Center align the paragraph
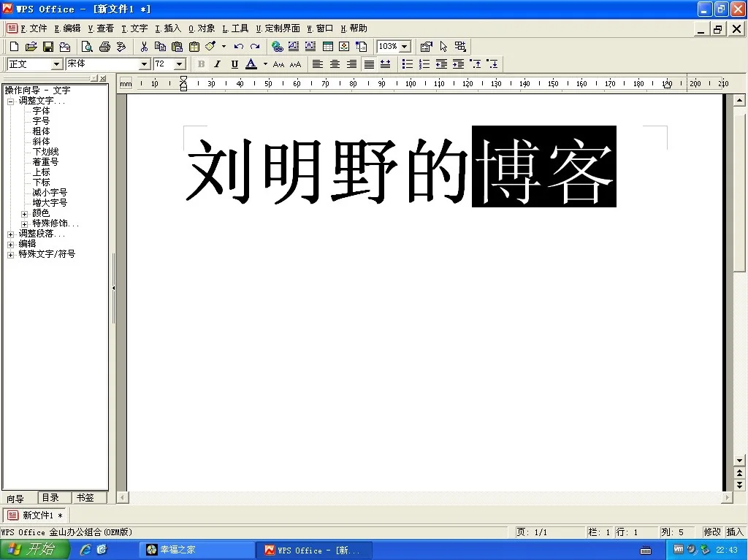This screenshot has width=748, height=560. [335, 64]
